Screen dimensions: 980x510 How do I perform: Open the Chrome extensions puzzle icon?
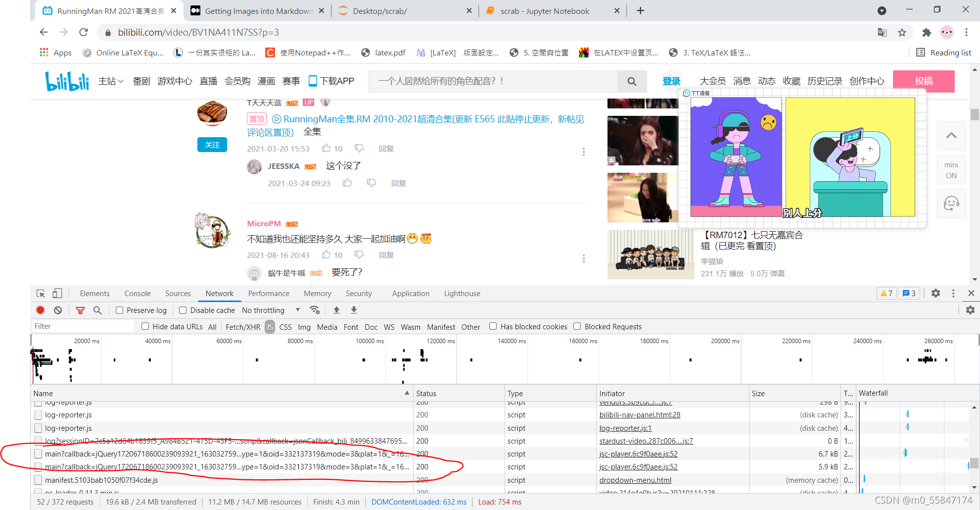927,32
